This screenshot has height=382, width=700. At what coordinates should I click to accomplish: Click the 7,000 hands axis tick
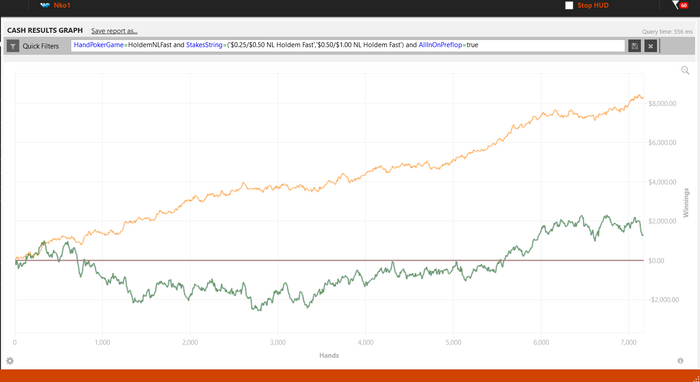[628, 343]
